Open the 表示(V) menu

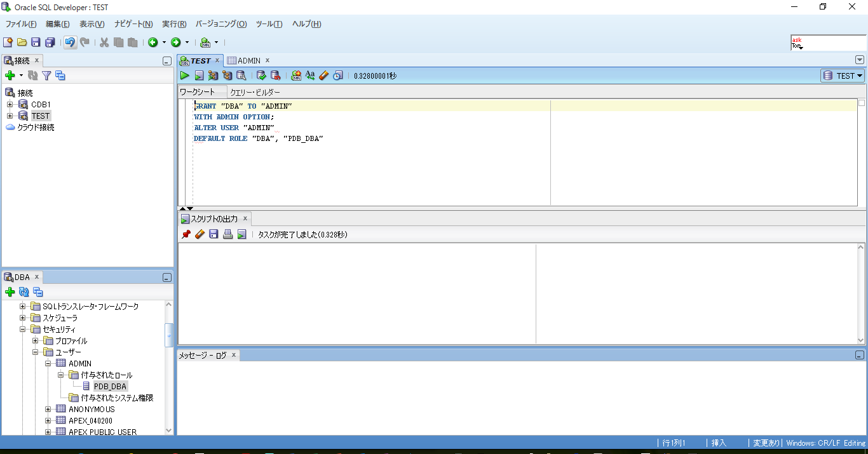click(92, 24)
